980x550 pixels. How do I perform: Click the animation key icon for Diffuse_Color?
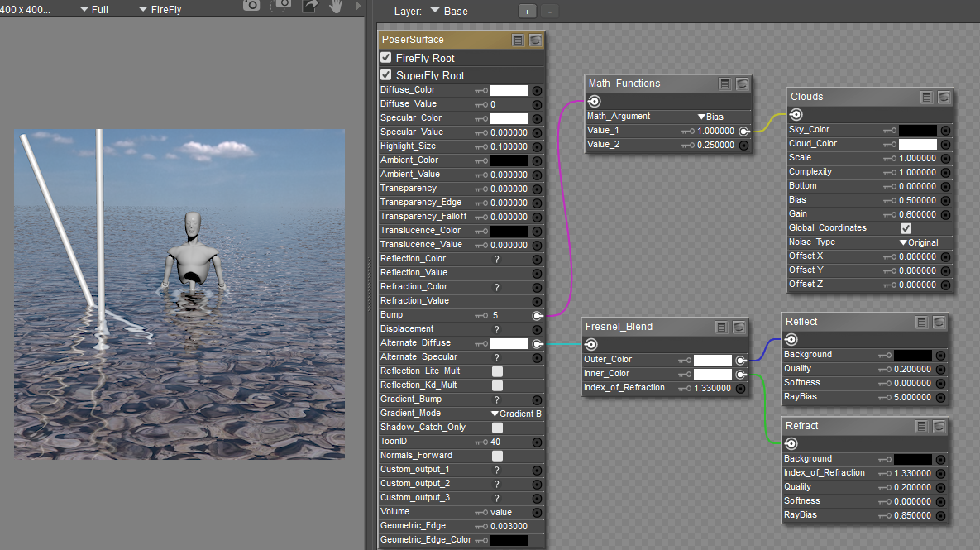pyautogui.click(x=480, y=91)
